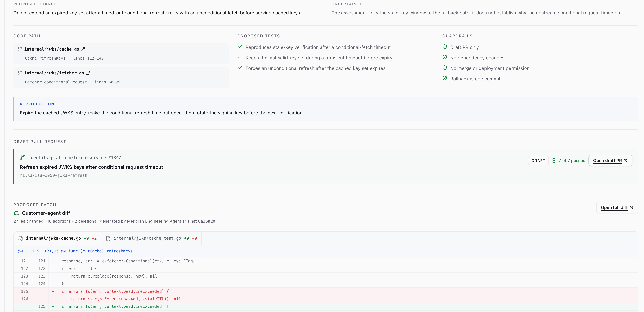Image resolution: width=644 pixels, height=312 pixels.
Task: Click shield icon next to Rollback is one commit
Action: (445, 78)
